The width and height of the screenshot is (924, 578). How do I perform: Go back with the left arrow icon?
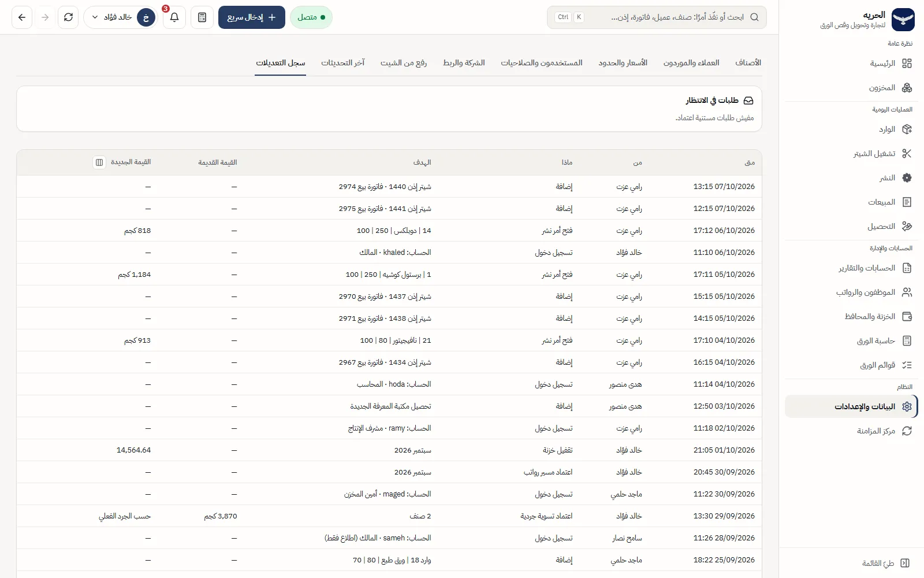[22, 17]
